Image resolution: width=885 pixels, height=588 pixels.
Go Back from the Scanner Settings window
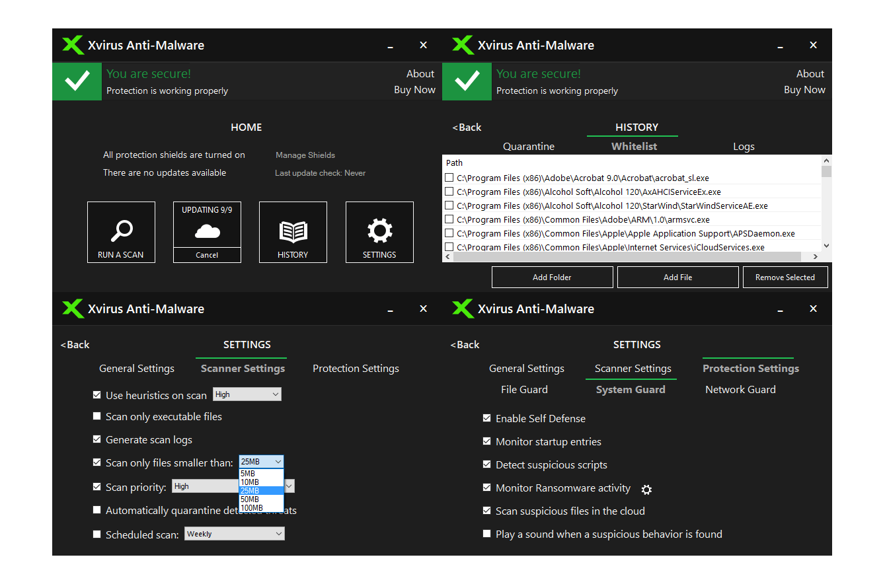[75, 345]
